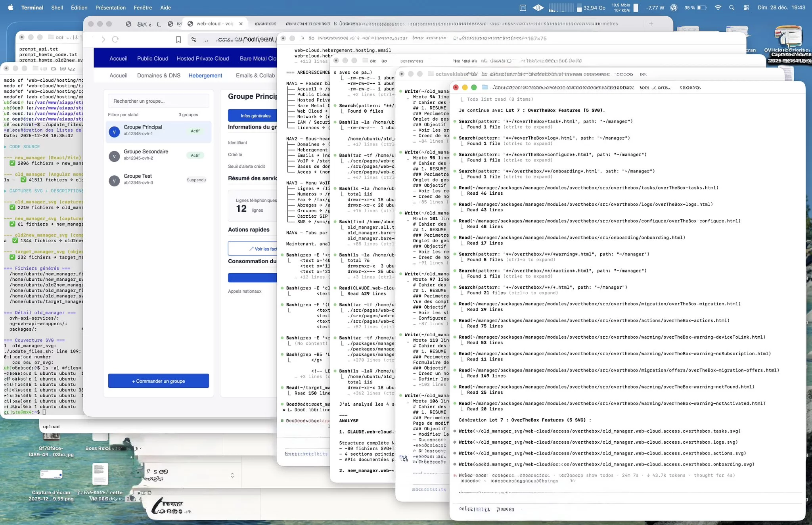Click the Commander un groupe button
812x525 pixels.
coord(158,381)
